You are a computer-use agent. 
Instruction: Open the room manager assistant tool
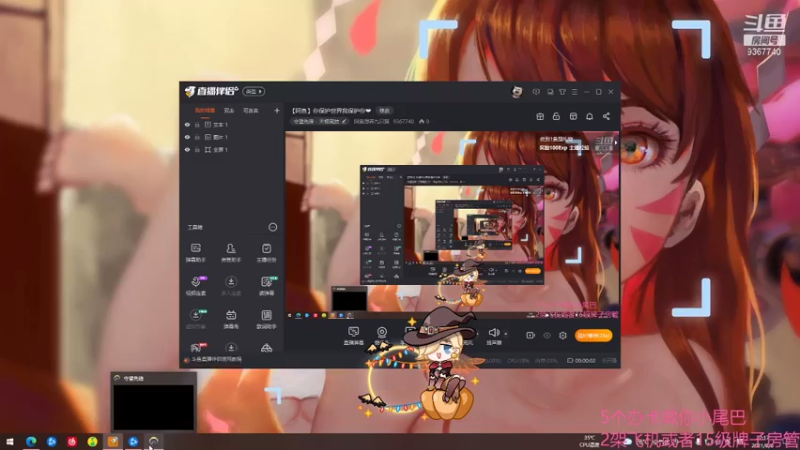[x=231, y=253]
